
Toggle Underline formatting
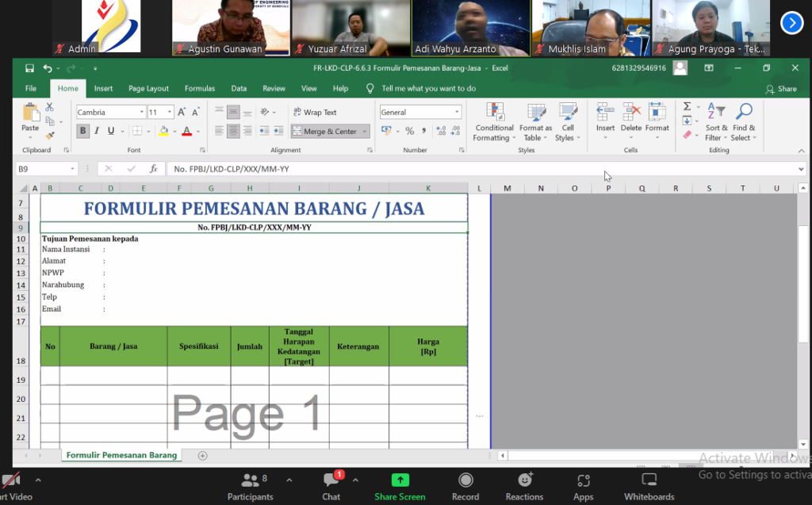pos(110,131)
